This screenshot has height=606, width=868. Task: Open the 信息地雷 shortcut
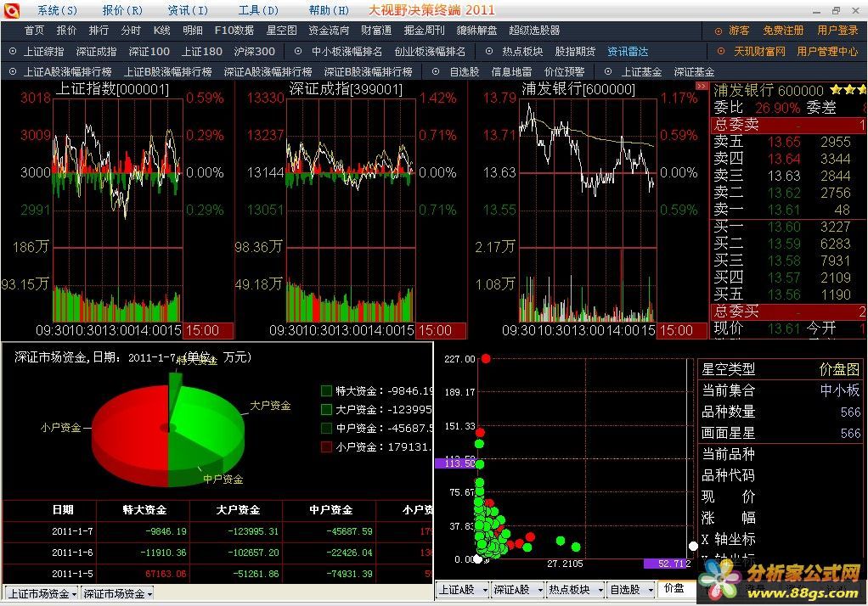pos(511,72)
